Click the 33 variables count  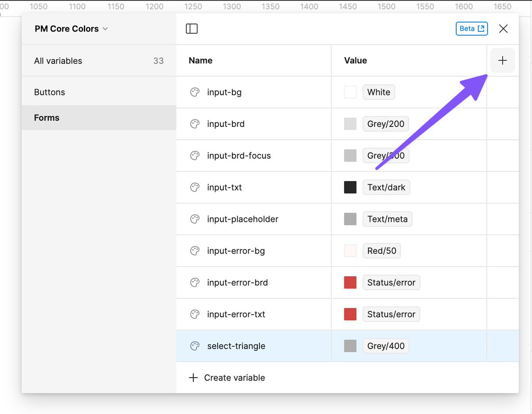point(158,61)
